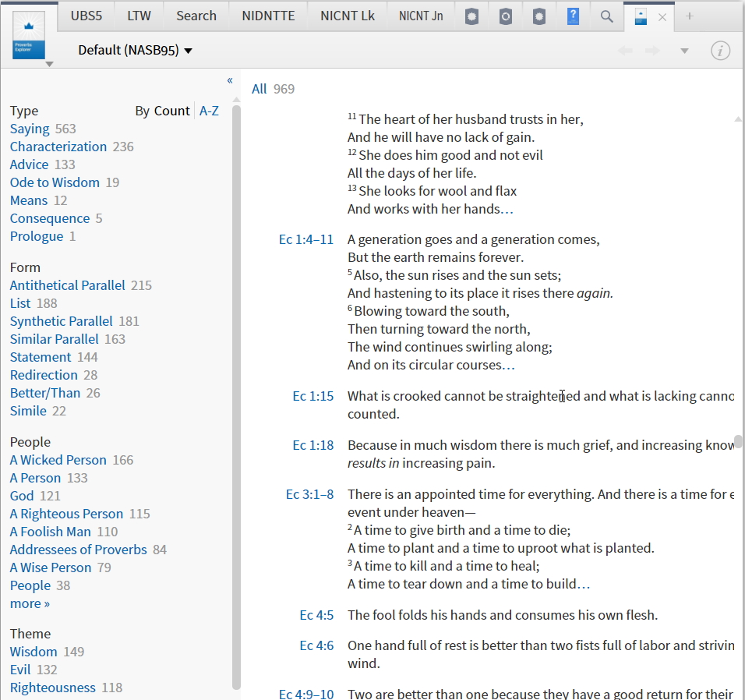Open the Ec 4:9–10 reference
745x700 pixels.
306,694
